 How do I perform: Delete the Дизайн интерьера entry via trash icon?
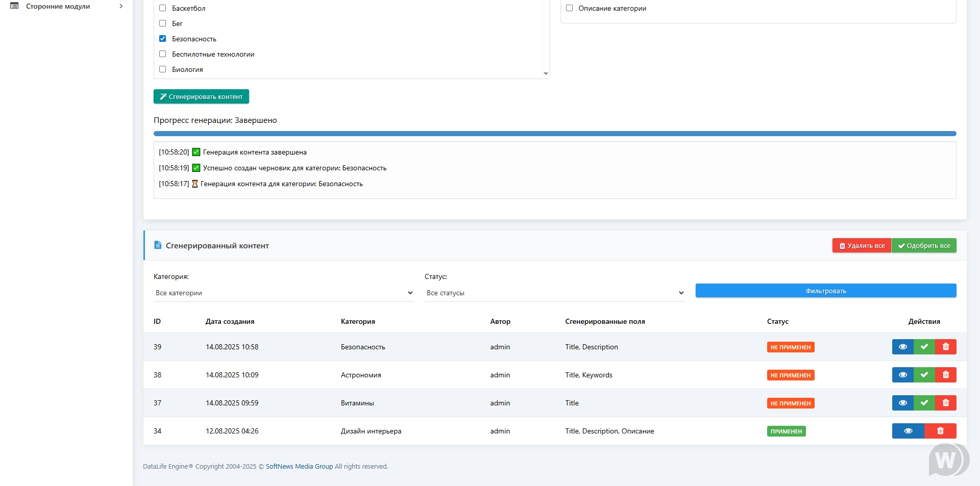940,431
